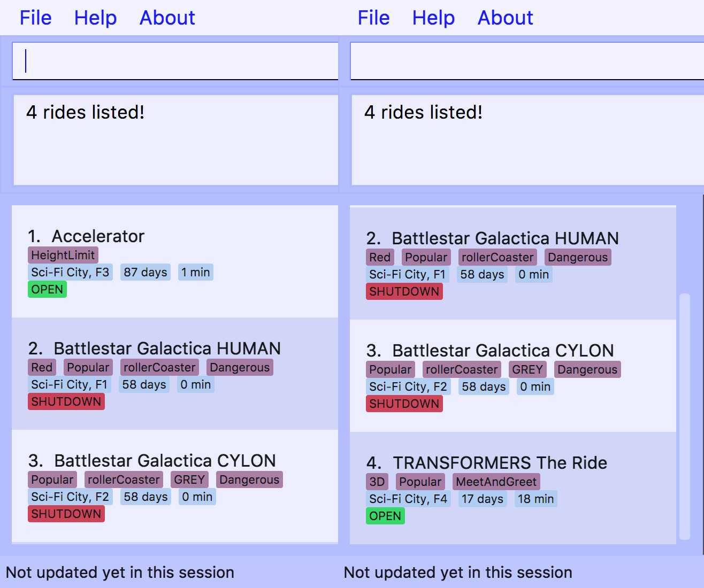The width and height of the screenshot is (704, 588).
Task: Open the File menu in the left window
Action: (x=35, y=18)
